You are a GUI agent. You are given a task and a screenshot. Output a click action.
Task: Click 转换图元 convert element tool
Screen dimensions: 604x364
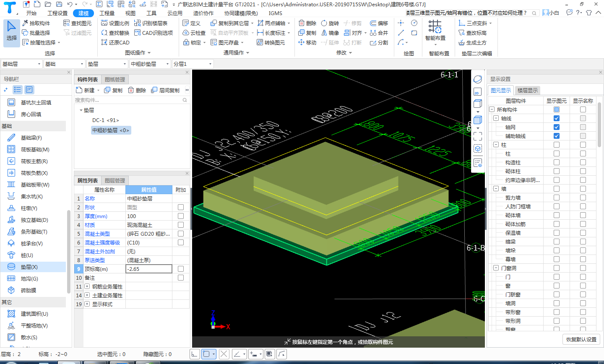click(271, 42)
